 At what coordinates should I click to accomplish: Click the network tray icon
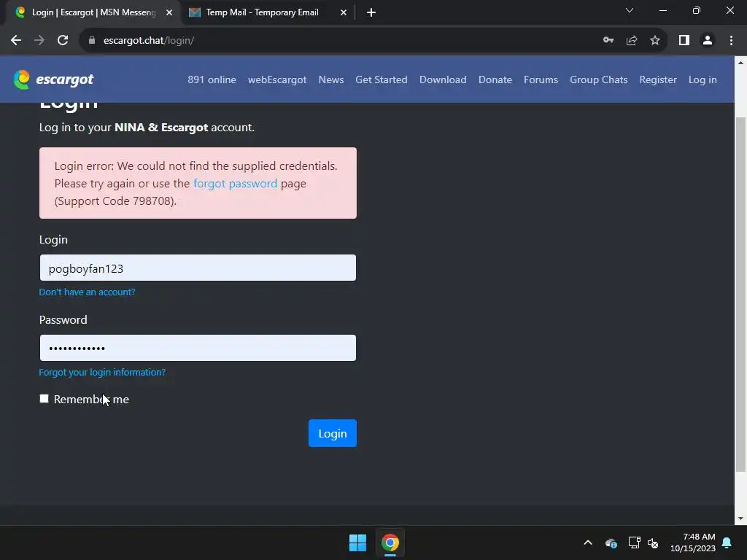click(x=634, y=542)
